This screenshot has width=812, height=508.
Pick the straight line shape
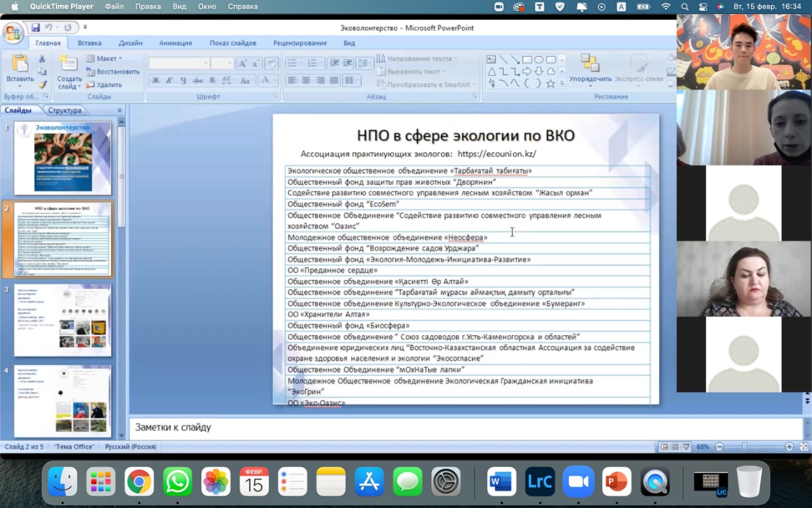(x=503, y=60)
